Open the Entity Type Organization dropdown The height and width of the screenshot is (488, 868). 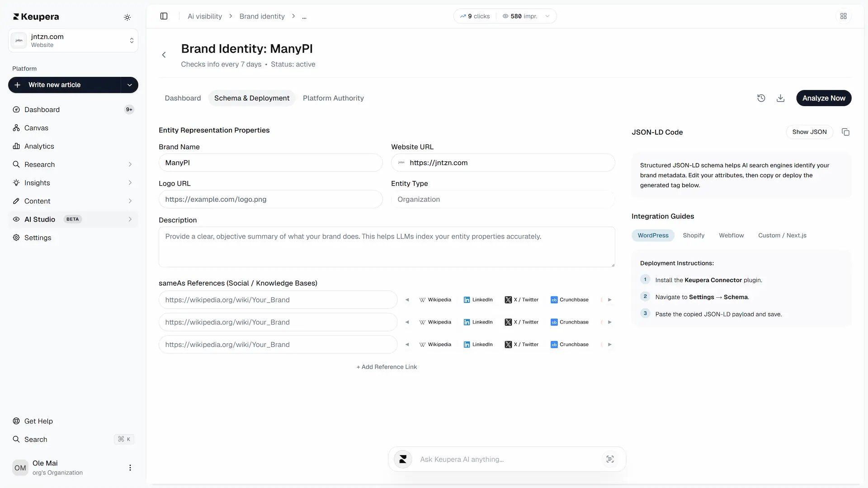(x=503, y=199)
